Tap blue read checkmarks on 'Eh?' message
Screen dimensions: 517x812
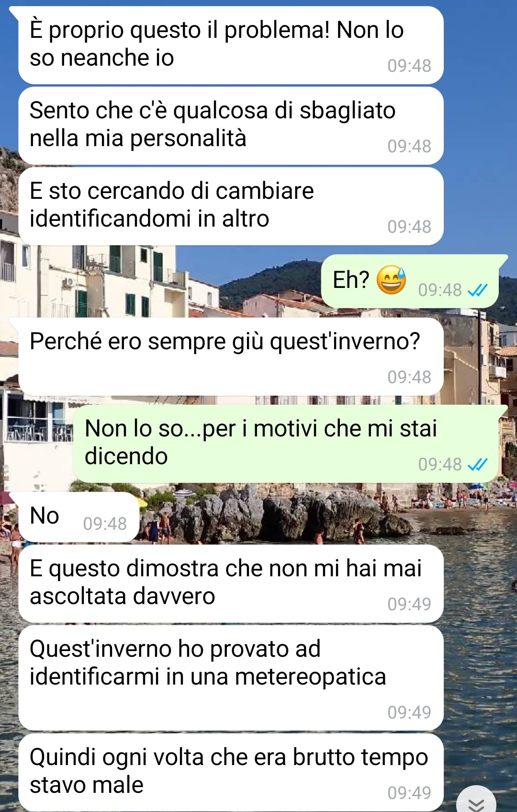pyautogui.click(x=477, y=290)
